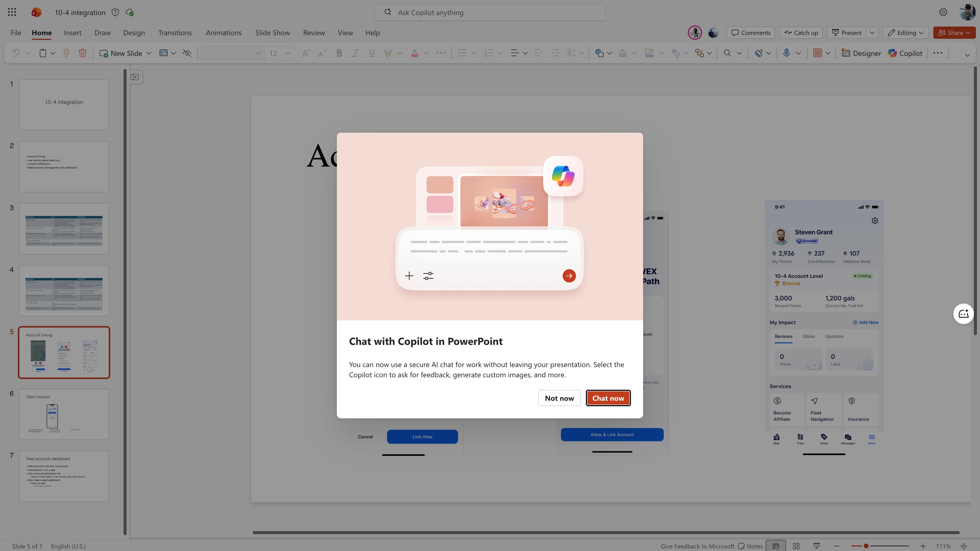Delete the slide using the trash icon
This screenshot has width=980, height=551.
click(x=83, y=53)
